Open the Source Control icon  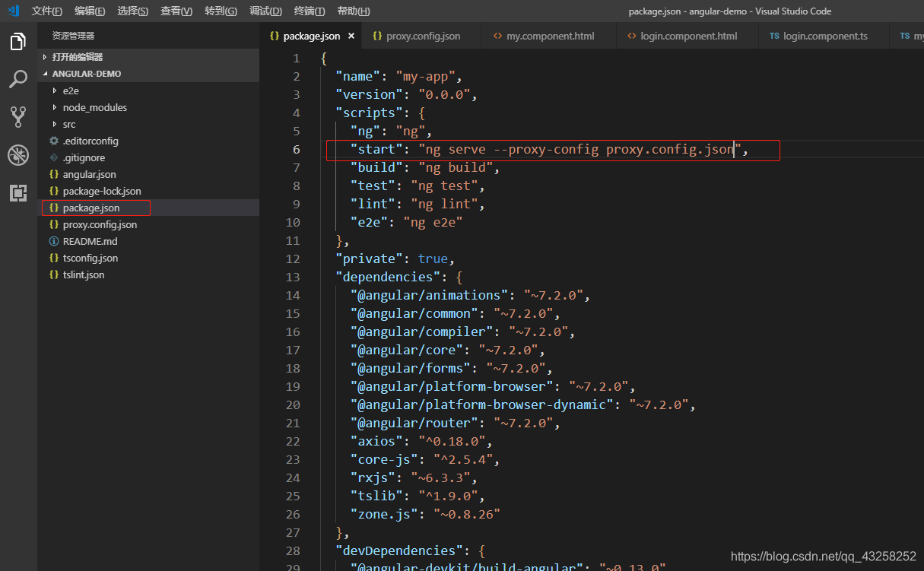18,116
